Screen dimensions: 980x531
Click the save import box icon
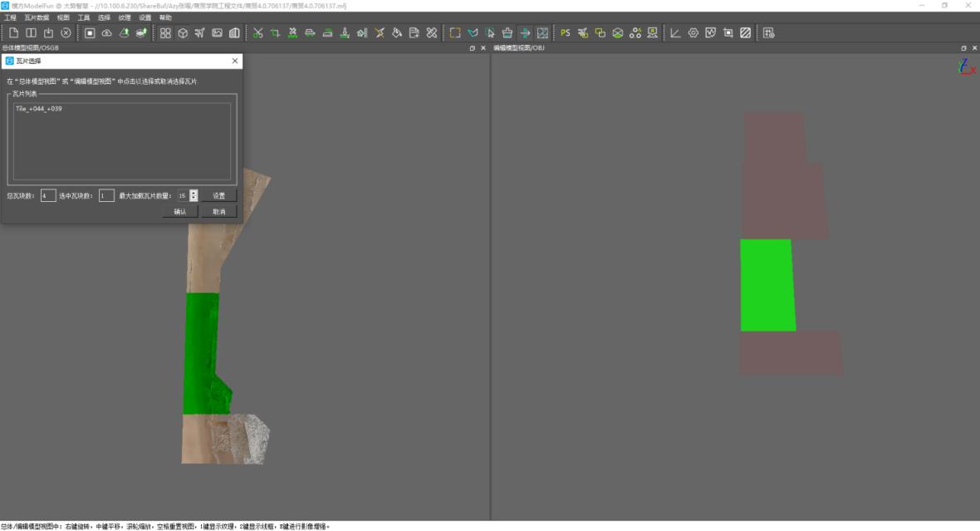click(48, 32)
